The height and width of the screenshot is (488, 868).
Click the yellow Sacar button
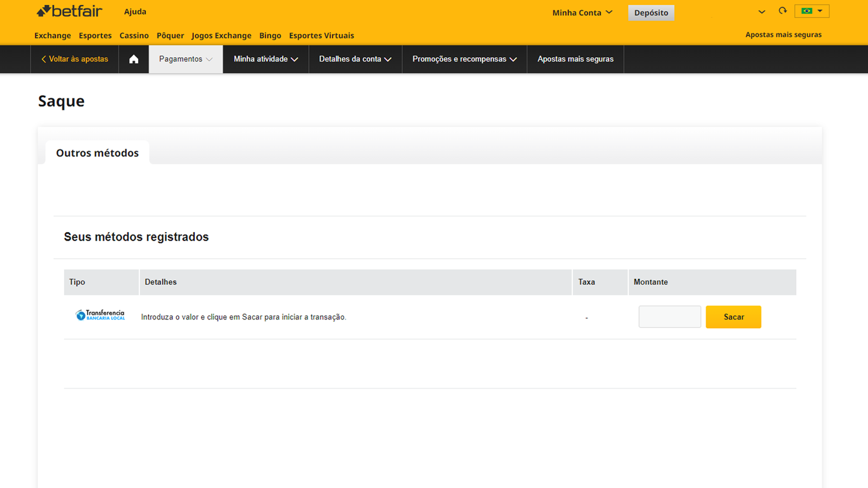(x=733, y=317)
